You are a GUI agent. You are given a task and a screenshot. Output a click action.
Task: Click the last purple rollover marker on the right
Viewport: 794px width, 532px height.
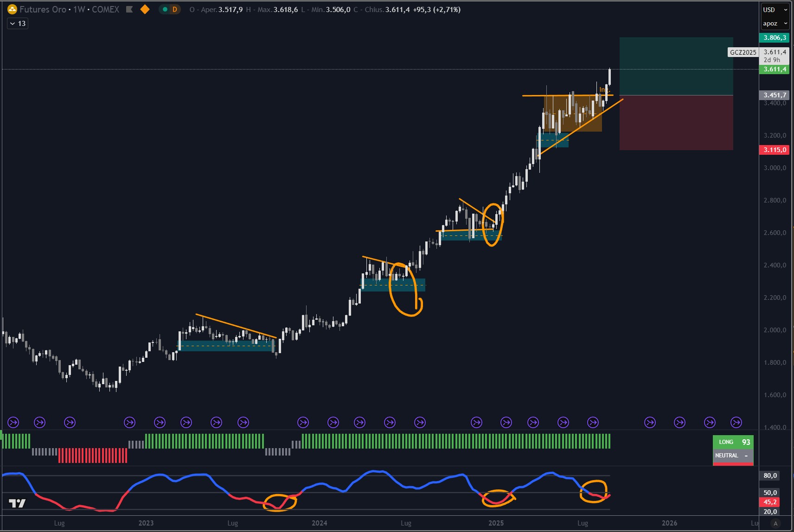tap(736, 422)
